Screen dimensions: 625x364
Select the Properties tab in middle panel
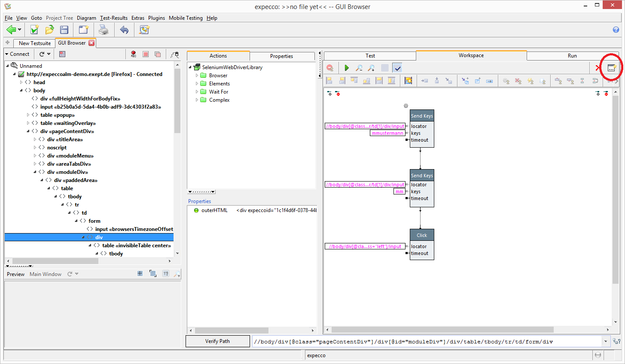281,56
